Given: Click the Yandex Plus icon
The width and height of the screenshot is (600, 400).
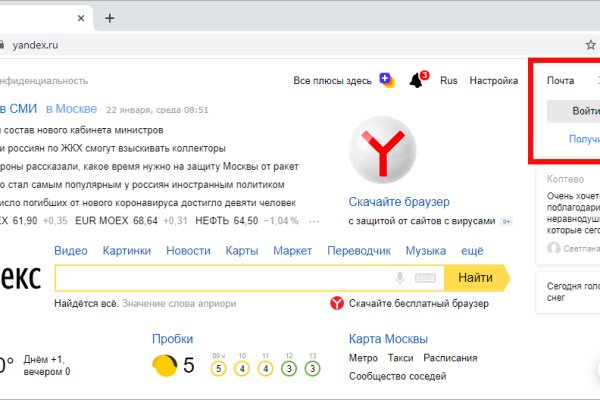Looking at the screenshot, I should [387, 80].
